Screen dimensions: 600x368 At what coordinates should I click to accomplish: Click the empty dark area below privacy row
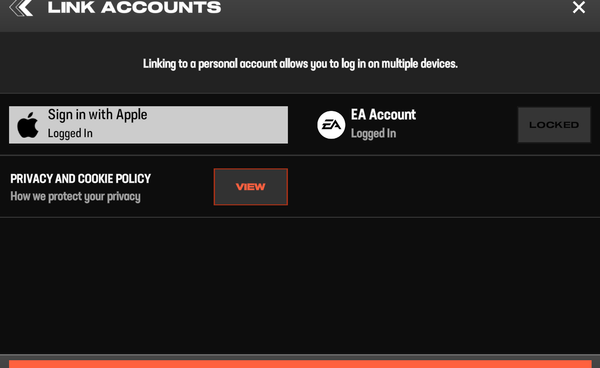[x=300, y=285]
